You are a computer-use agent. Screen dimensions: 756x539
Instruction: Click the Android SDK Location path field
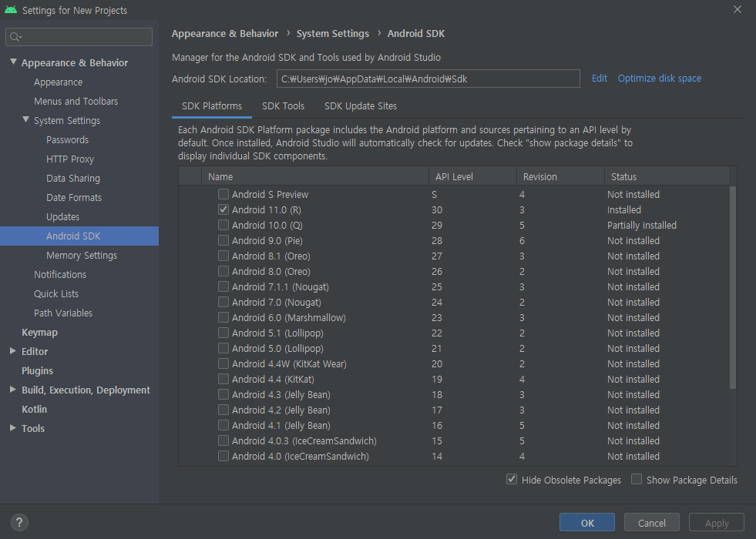(428, 79)
